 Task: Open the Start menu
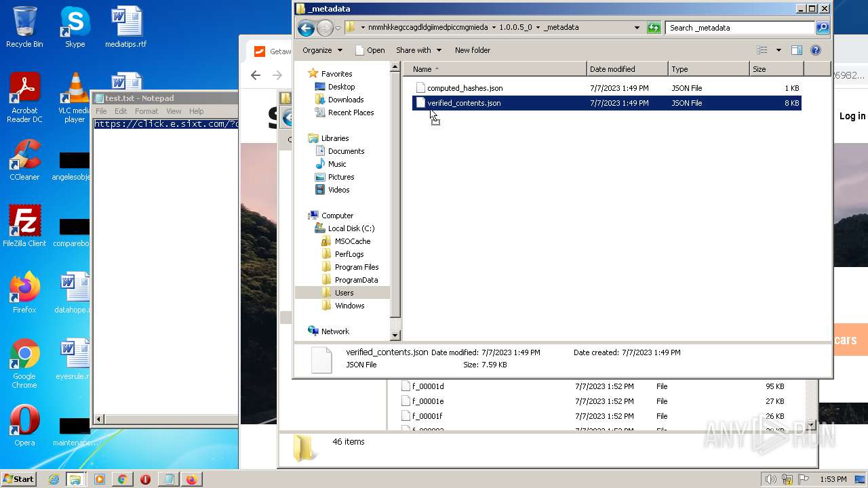18,479
